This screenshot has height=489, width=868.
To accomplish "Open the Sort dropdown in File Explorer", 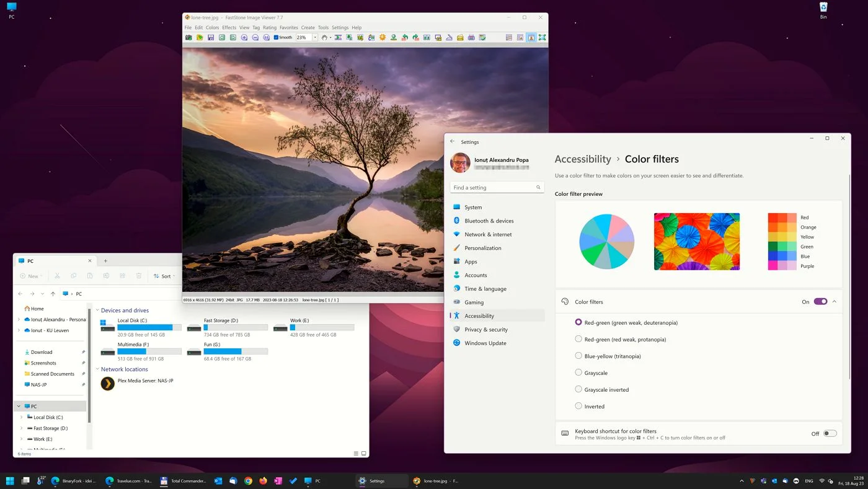I will point(164,276).
